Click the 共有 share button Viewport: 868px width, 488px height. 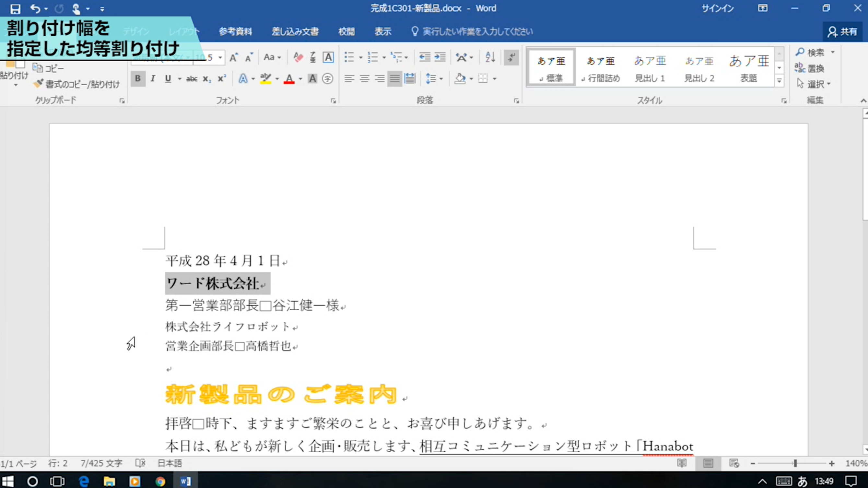pyautogui.click(x=843, y=32)
